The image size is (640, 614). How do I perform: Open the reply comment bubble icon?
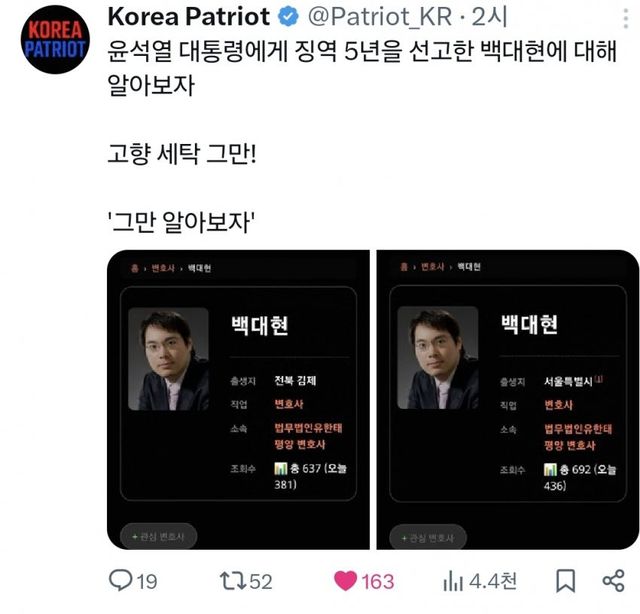[x=120, y=580]
